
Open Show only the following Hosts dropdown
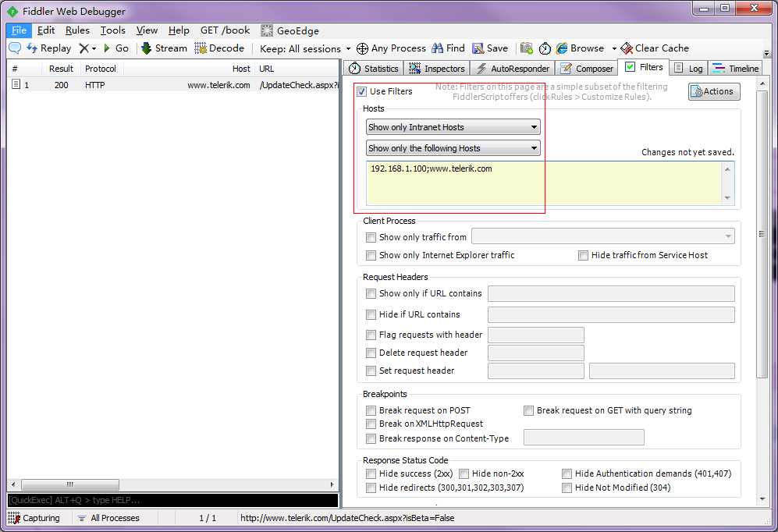pyautogui.click(x=453, y=147)
